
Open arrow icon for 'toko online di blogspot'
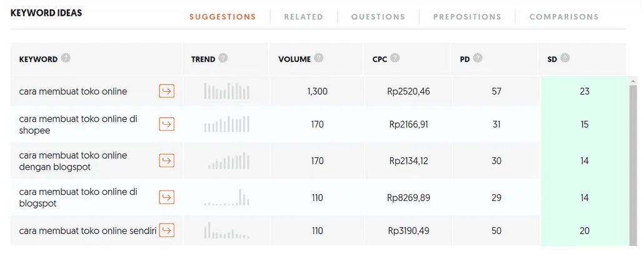pos(166,197)
